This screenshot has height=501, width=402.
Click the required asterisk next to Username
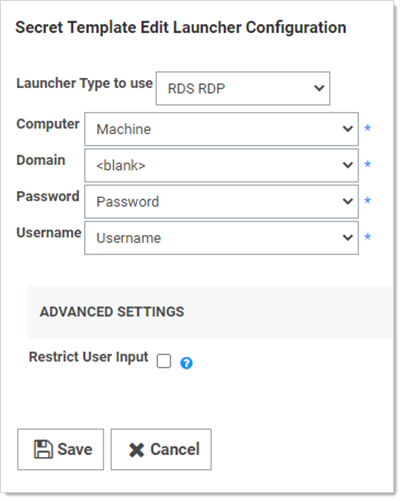[368, 237]
